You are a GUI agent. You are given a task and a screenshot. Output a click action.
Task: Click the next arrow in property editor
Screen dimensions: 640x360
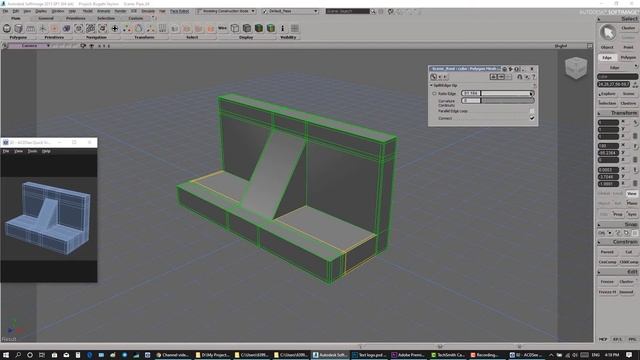[x=445, y=77]
